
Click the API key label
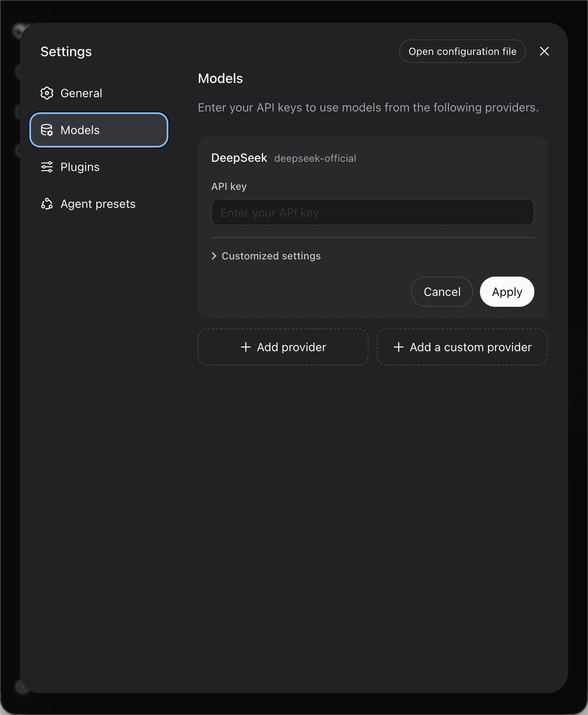(x=229, y=187)
